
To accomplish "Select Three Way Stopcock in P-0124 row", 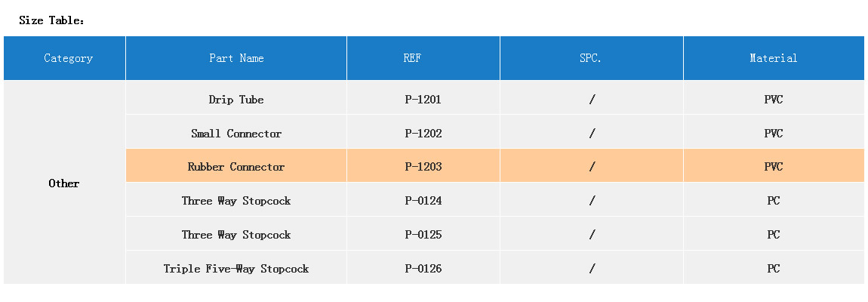I will [236, 201].
